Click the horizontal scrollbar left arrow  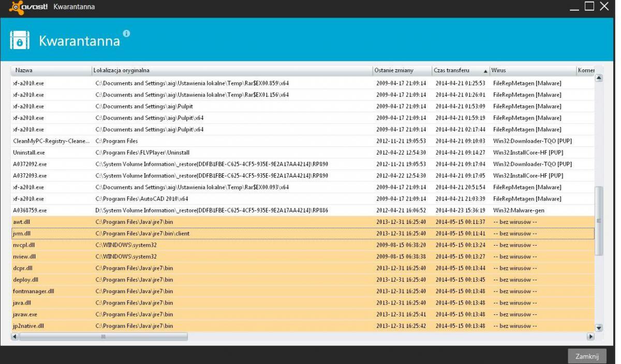(14, 337)
